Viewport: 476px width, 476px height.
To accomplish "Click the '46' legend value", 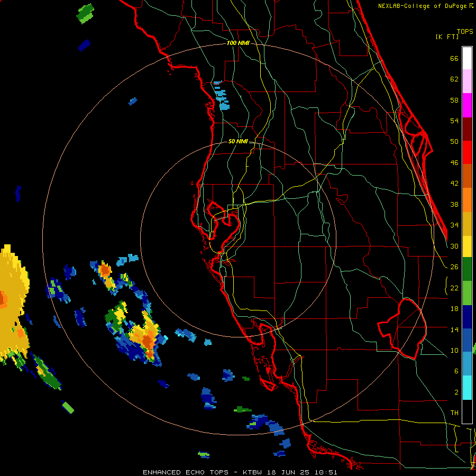I will [x=454, y=163].
